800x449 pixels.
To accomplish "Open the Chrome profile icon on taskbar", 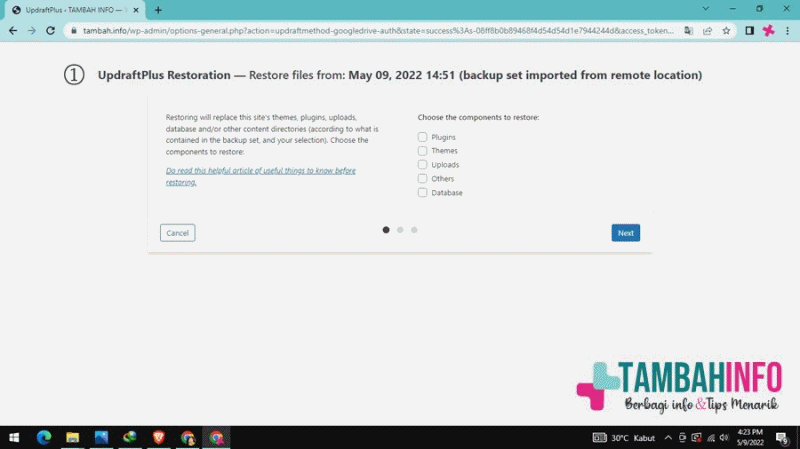I will coord(188,437).
